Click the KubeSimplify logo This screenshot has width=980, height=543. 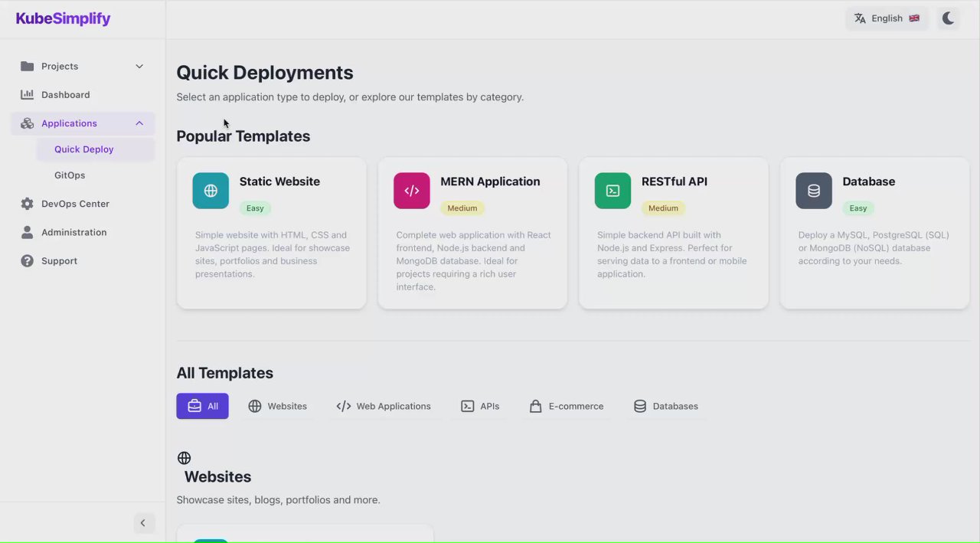point(63,18)
